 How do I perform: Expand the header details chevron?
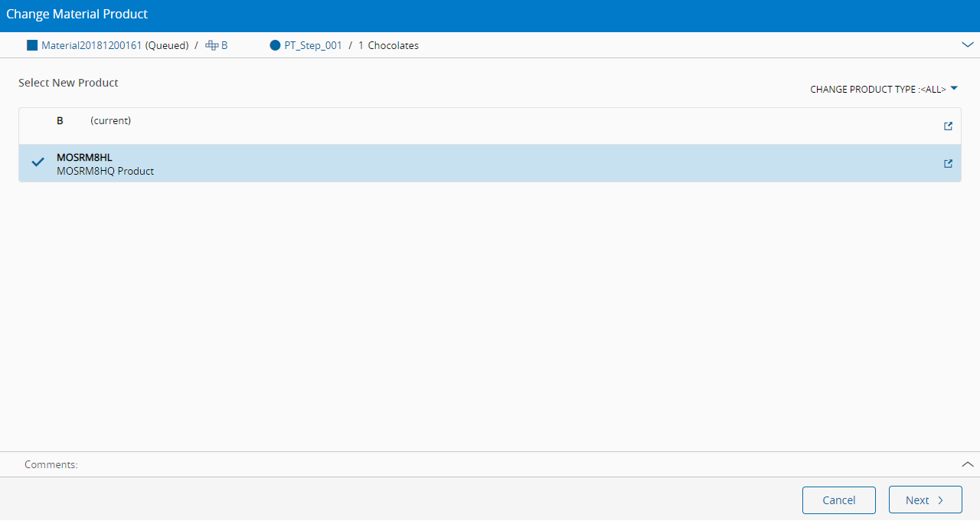coord(967,45)
